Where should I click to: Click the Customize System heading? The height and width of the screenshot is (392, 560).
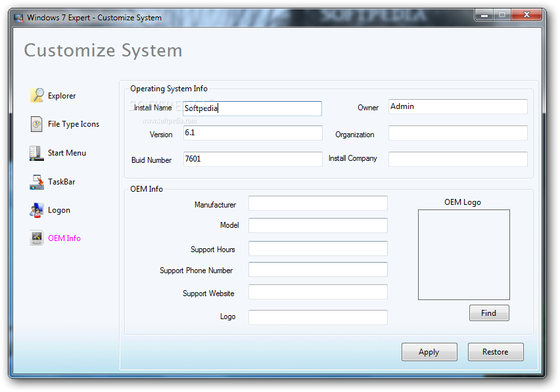pyautogui.click(x=103, y=51)
